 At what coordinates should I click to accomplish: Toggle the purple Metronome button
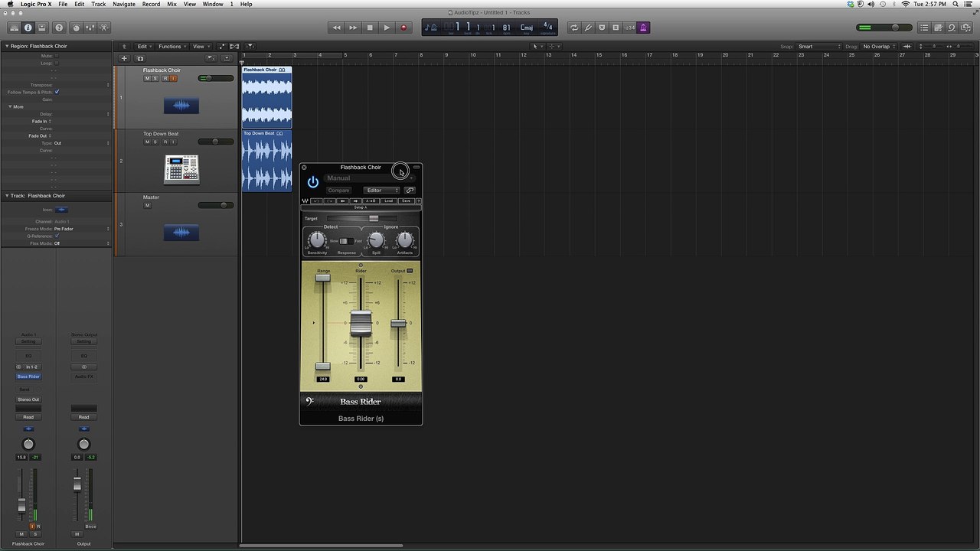(x=643, y=28)
